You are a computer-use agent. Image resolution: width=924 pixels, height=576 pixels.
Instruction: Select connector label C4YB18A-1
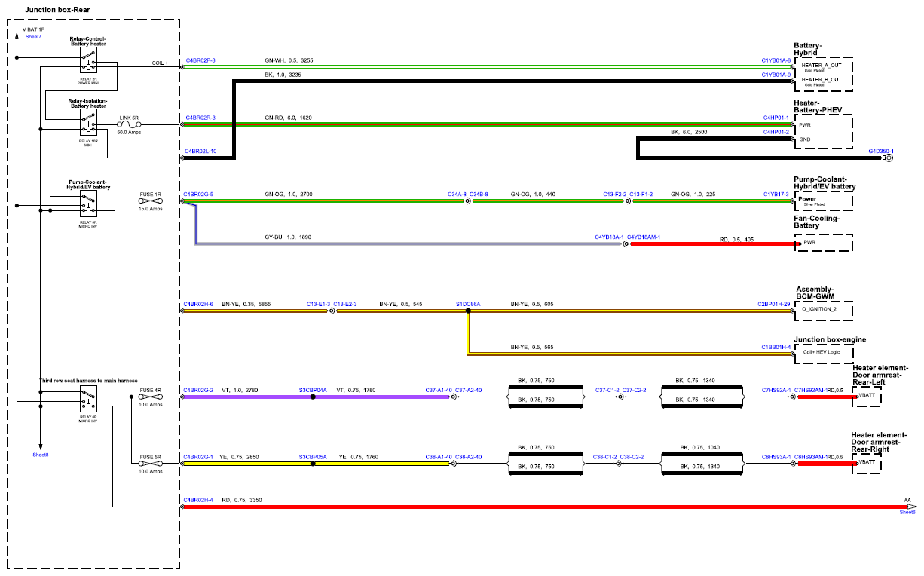[x=609, y=237]
